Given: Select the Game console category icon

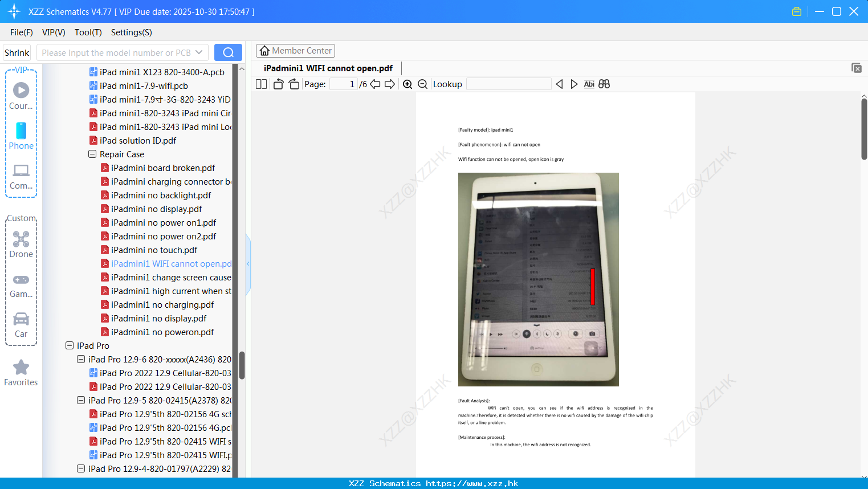Looking at the screenshot, I should point(21,285).
